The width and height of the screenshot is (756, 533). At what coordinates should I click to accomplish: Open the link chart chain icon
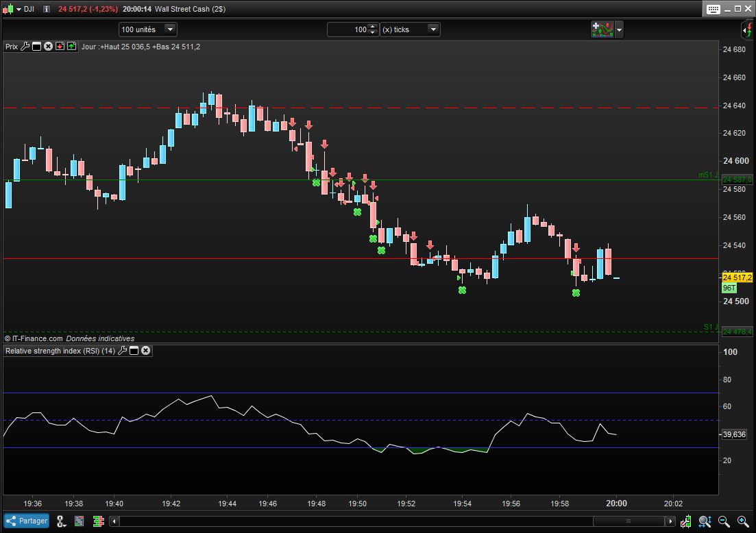click(61, 521)
